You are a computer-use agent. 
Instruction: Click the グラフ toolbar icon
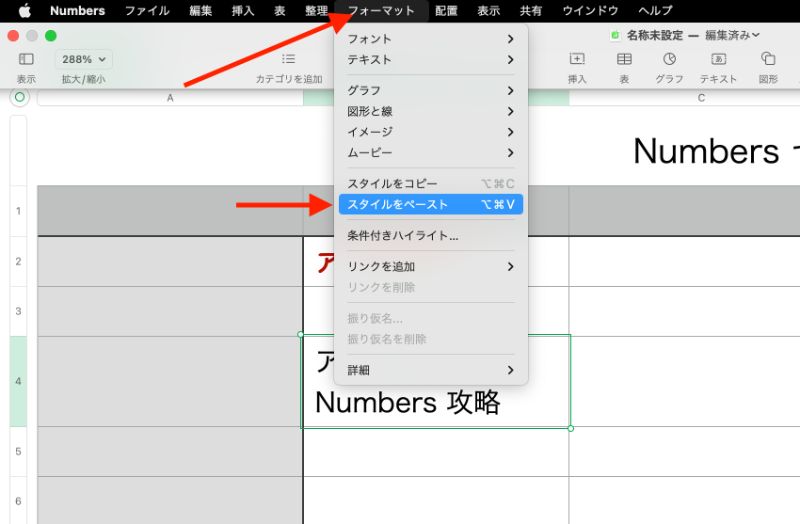(x=669, y=59)
